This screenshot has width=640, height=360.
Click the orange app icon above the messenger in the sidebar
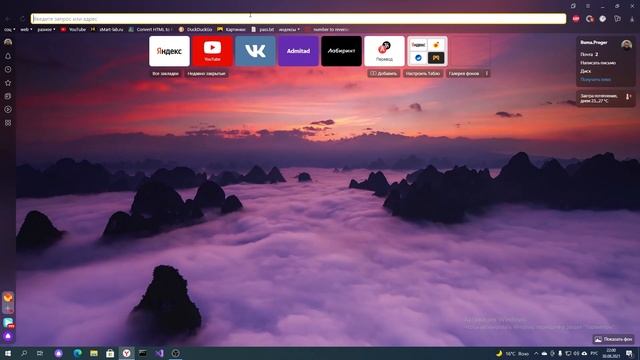8,297
